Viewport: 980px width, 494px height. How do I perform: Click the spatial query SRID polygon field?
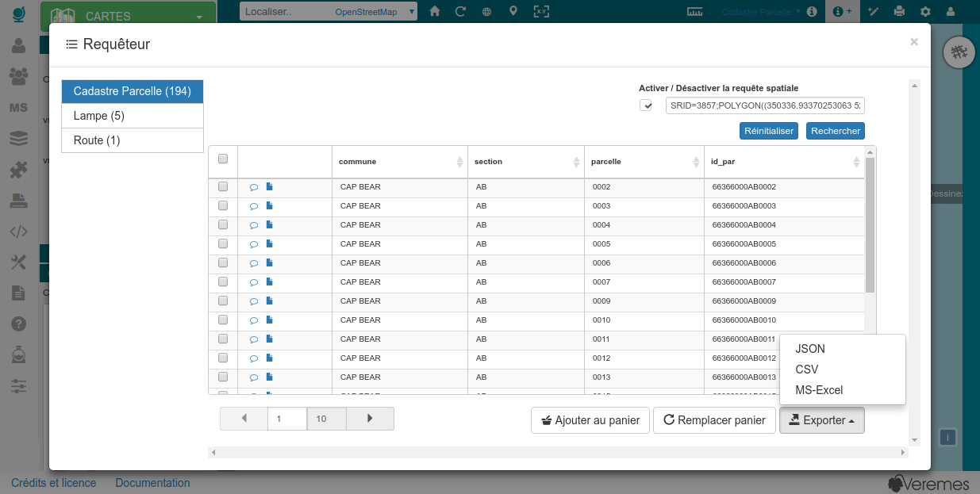[x=765, y=105]
